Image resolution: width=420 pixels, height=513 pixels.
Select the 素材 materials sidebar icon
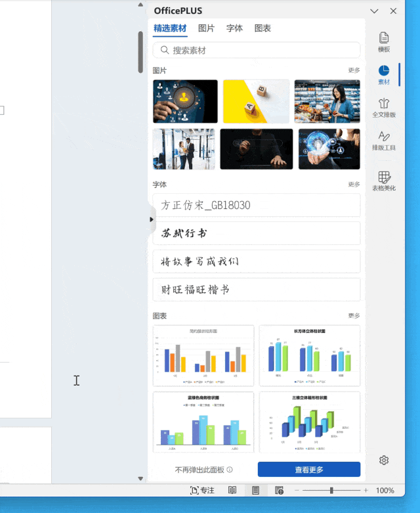(x=384, y=75)
